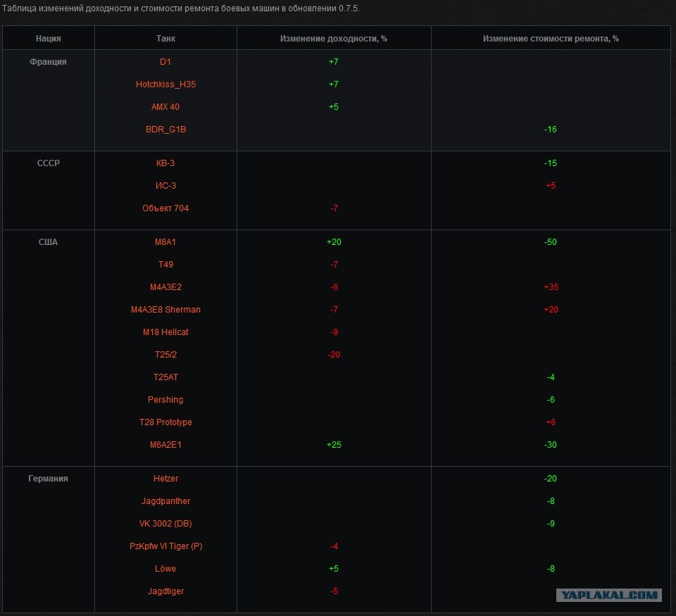
Task: Select the M8A1 tank name
Action: click(x=165, y=242)
